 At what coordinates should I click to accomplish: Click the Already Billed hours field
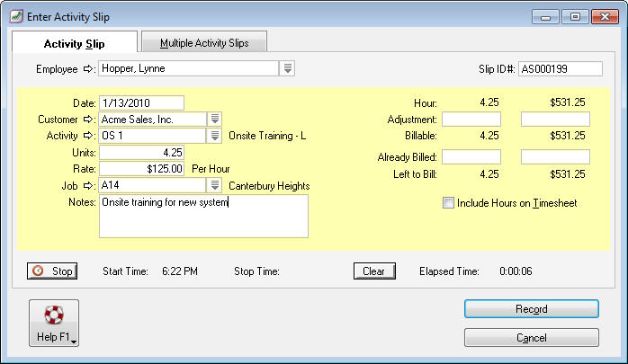[x=471, y=156]
